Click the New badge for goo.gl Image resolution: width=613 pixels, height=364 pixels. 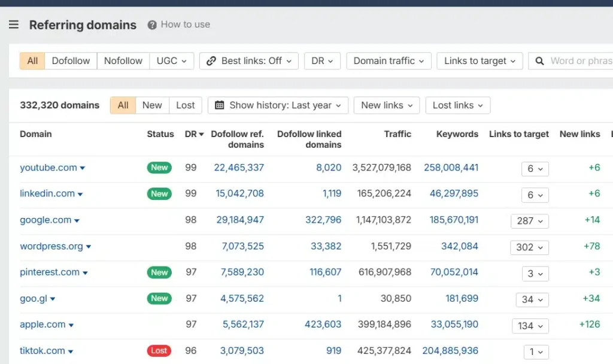[159, 298]
